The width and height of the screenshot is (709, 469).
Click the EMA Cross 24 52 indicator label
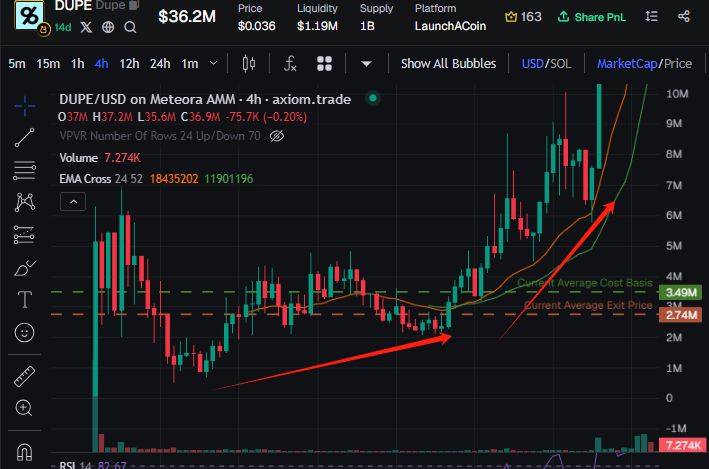point(101,179)
